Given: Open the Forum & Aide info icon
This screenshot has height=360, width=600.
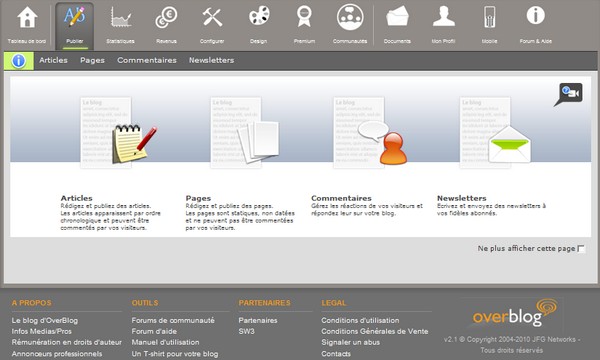Looking at the screenshot, I should point(535,16).
